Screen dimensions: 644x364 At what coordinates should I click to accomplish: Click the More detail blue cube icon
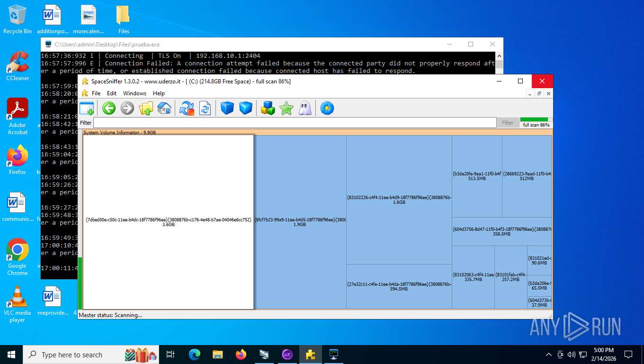(246, 108)
